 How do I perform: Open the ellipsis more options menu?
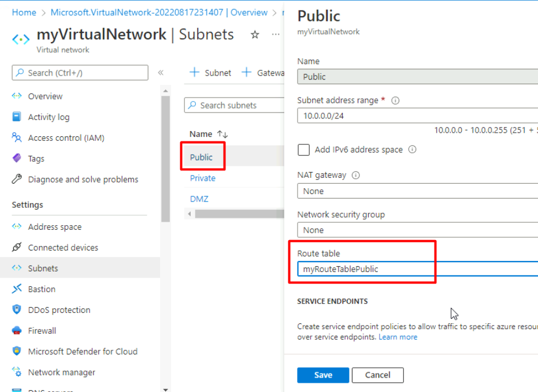(276, 34)
